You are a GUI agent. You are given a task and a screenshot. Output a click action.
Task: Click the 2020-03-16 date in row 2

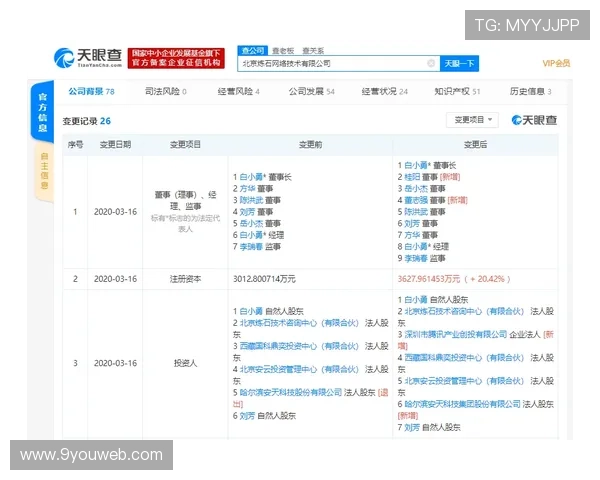(x=115, y=279)
